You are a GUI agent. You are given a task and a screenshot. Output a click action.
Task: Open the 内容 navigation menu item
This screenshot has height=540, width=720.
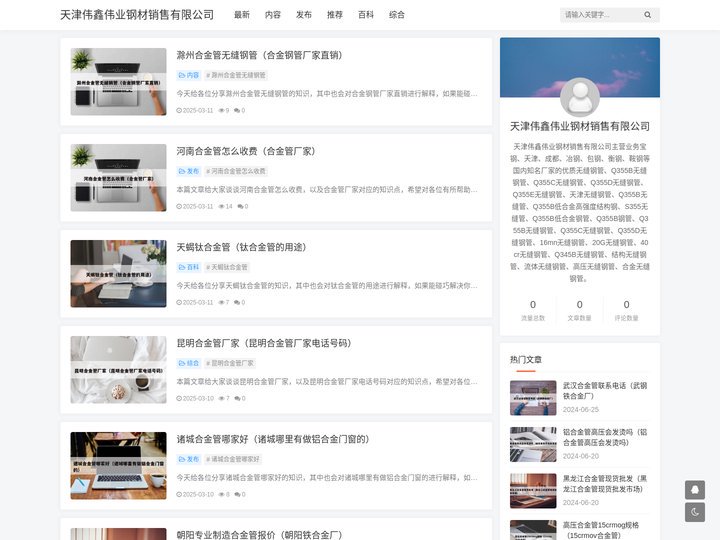(273, 15)
